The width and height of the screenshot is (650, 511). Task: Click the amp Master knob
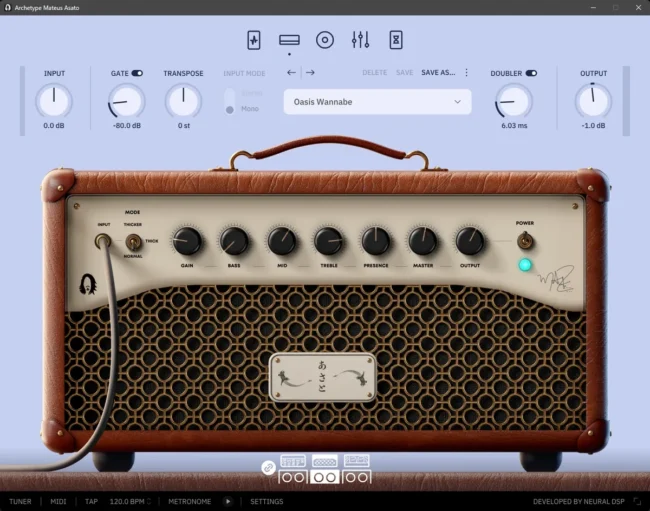click(x=423, y=241)
